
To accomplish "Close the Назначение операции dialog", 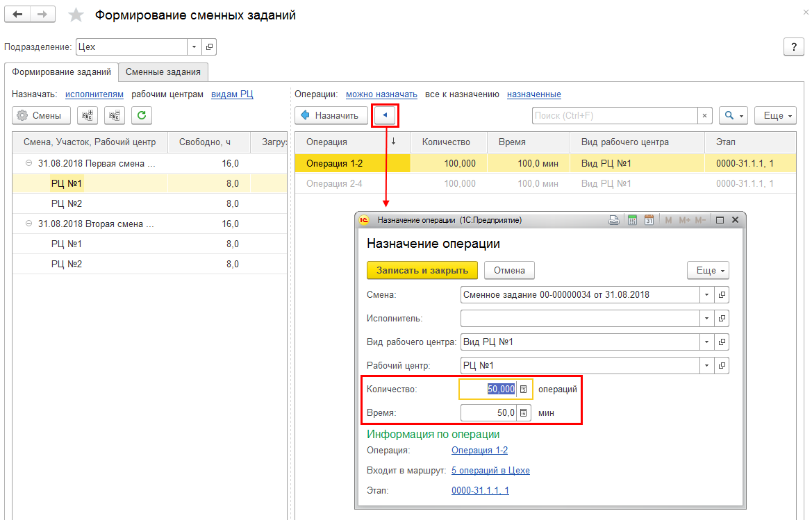I will click(x=735, y=220).
